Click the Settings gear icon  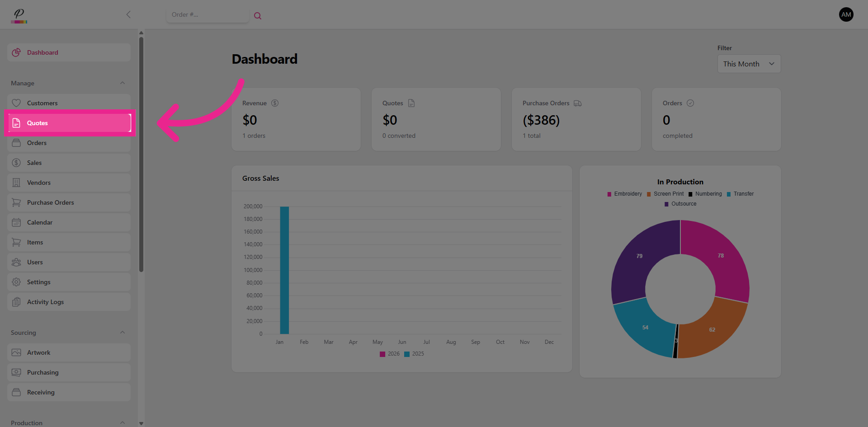[16, 282]
